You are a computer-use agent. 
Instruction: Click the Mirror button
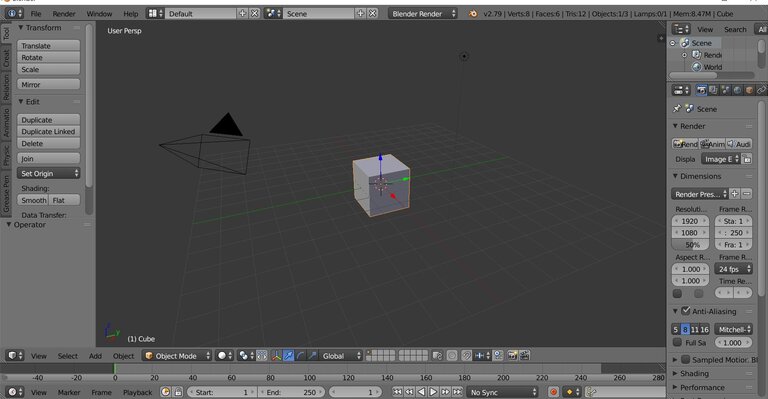click(48, 84)
